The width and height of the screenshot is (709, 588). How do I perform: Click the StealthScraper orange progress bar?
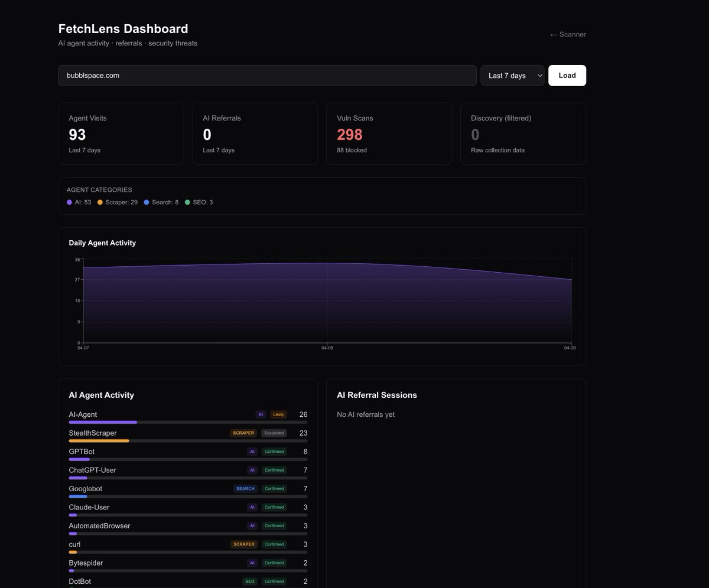(x=99, y=441)
